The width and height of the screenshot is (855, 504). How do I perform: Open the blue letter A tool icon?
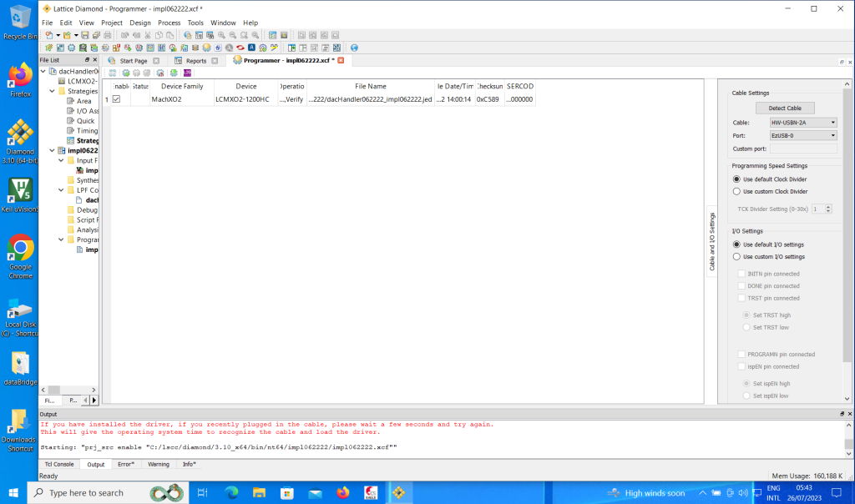click(251, 48)
